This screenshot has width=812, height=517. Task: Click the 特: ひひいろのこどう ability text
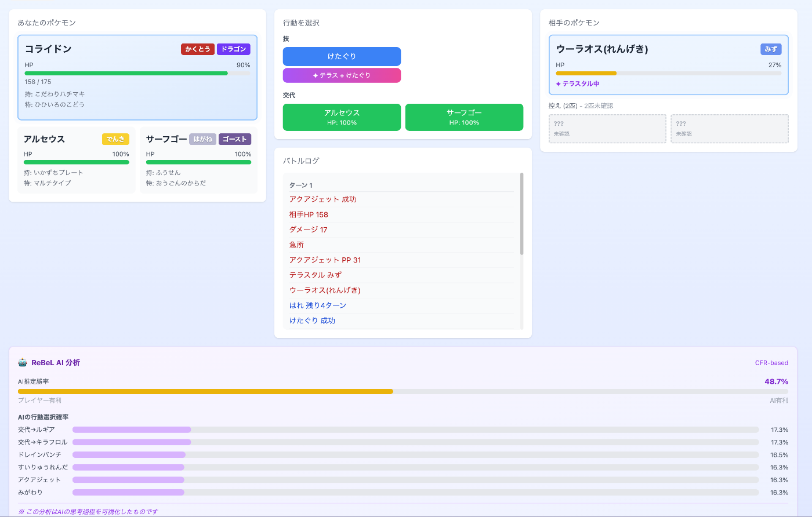[x=55, y=104]
